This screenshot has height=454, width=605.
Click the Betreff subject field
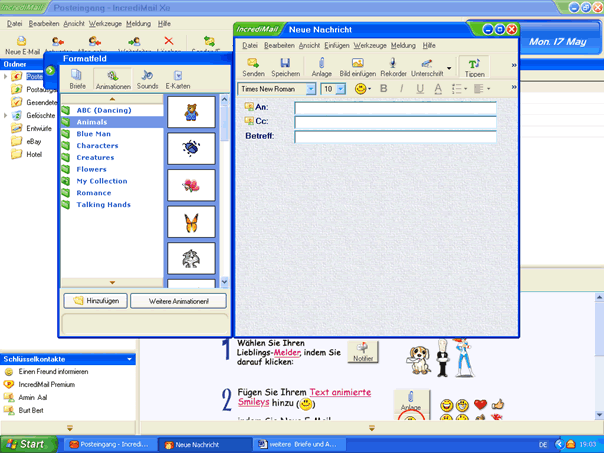point(395,137)
